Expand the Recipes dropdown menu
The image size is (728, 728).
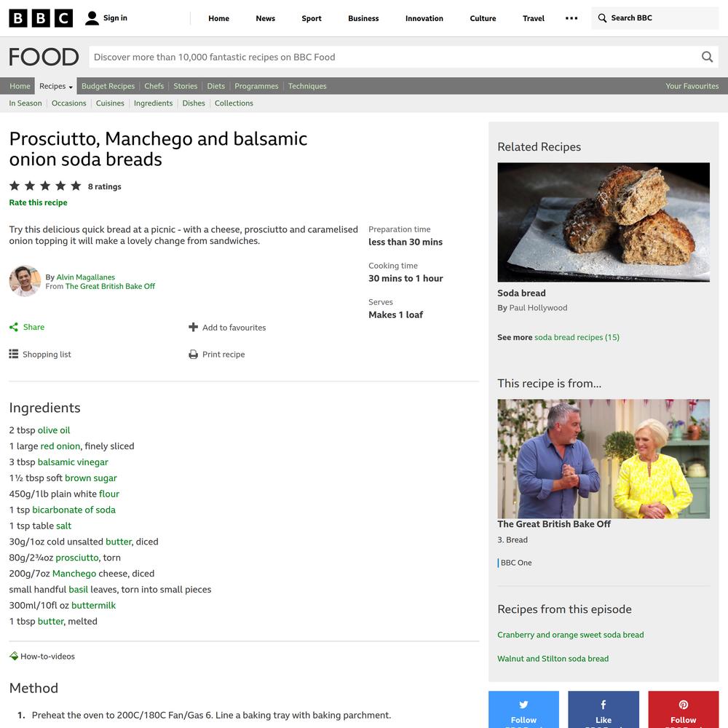(56, 86)
